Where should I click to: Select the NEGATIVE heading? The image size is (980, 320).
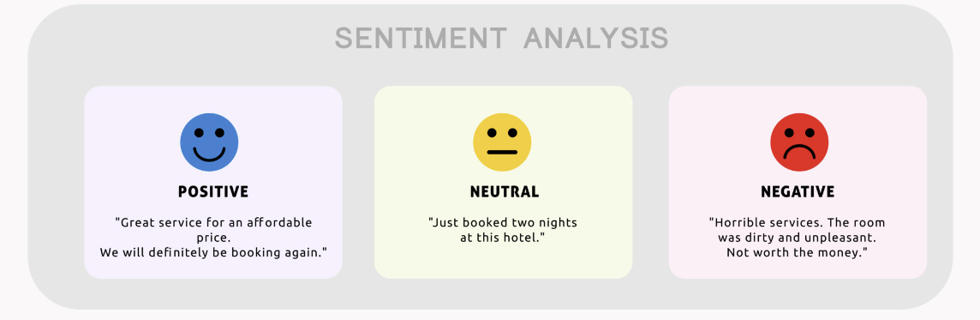pos(798,191)
